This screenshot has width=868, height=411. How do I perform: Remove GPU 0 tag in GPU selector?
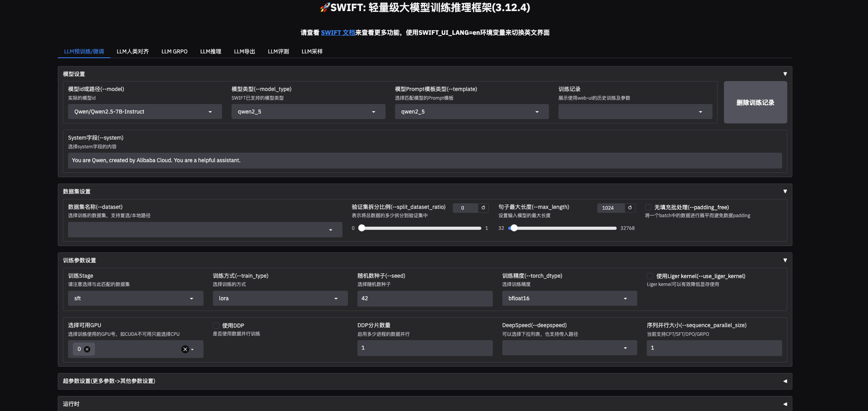[87, 349]
